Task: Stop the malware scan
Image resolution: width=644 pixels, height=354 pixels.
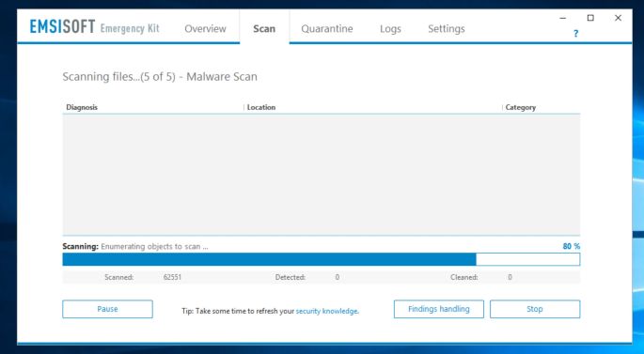Action: coord(535,309)
